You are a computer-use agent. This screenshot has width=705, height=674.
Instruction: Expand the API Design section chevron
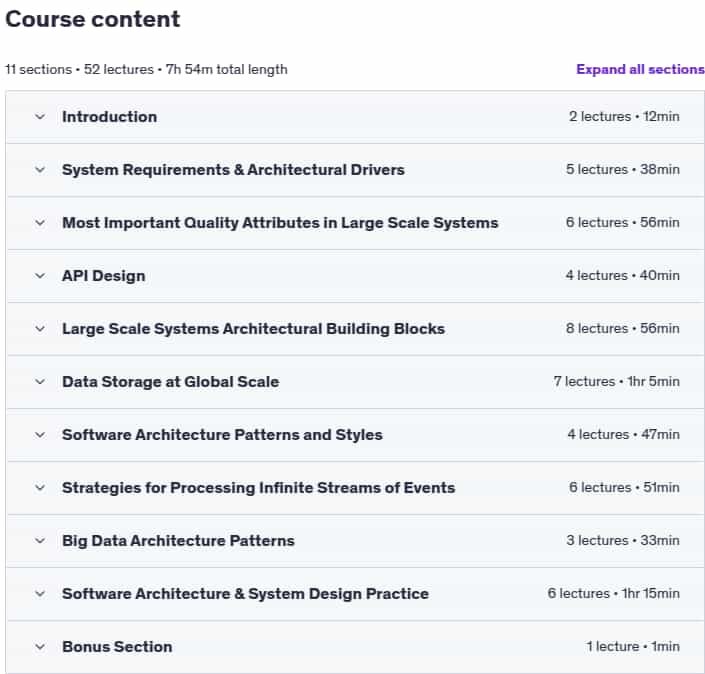[x=40, y=276]
